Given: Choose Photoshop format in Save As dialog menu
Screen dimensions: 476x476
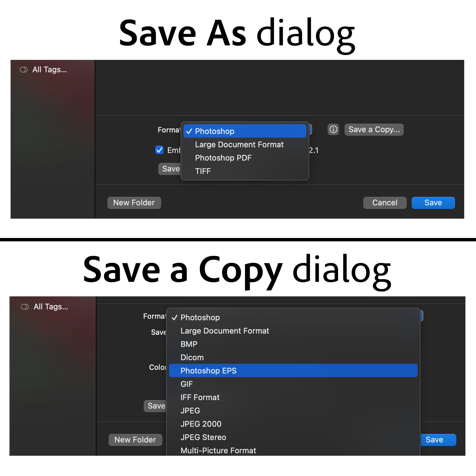Looking at the screenshot, I should point(245,131).
